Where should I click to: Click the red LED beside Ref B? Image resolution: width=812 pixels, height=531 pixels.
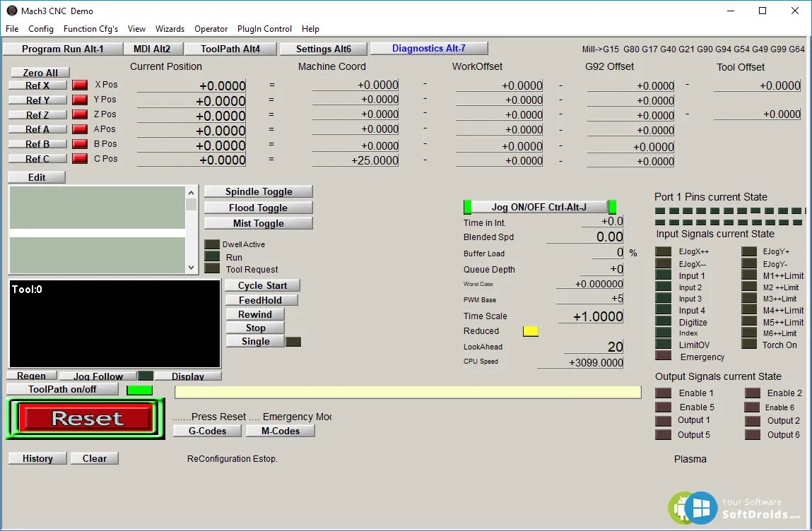coord(80,144)
